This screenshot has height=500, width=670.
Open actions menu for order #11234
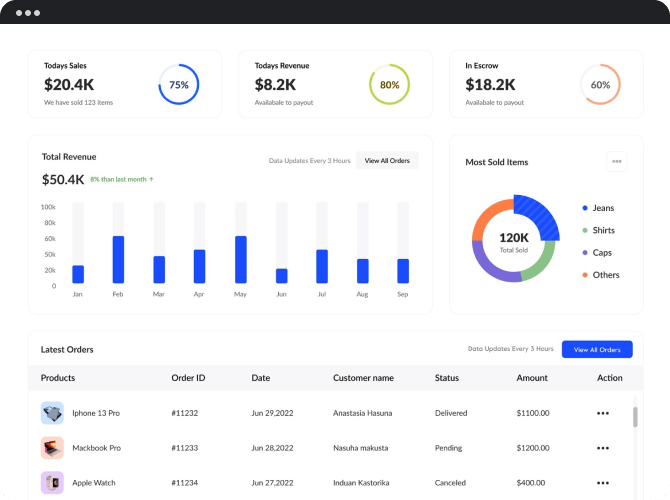pyautogui.click(x=603, y=483)
